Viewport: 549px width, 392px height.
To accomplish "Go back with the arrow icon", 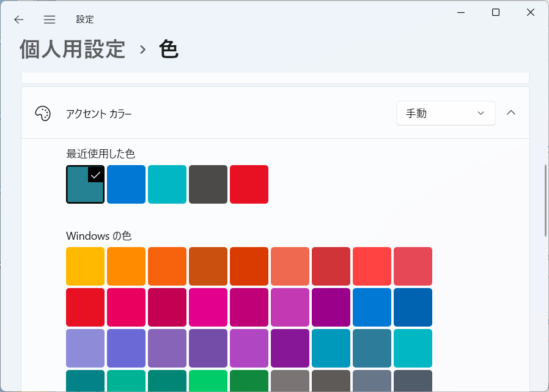I will 19,20.
